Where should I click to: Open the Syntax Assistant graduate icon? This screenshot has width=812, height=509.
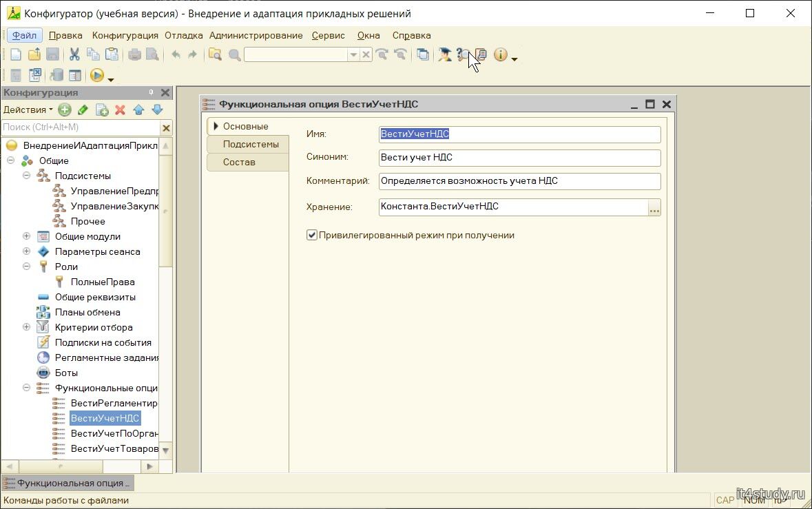click(x=444, y=55)
